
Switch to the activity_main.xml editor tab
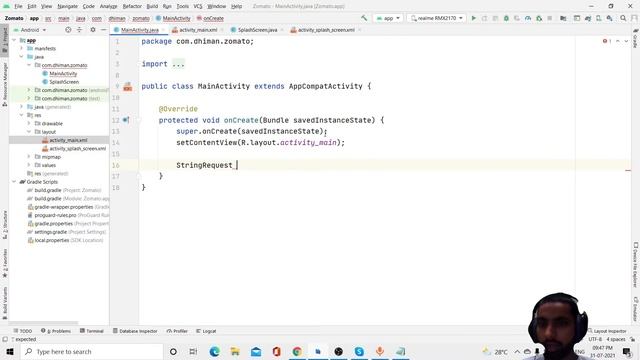click(198, 30)
